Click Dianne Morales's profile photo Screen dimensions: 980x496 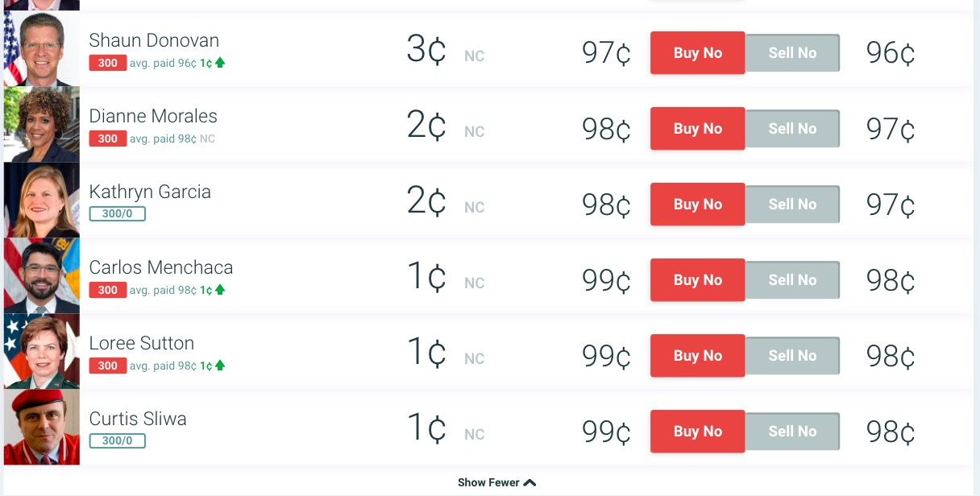click(42, 125)
